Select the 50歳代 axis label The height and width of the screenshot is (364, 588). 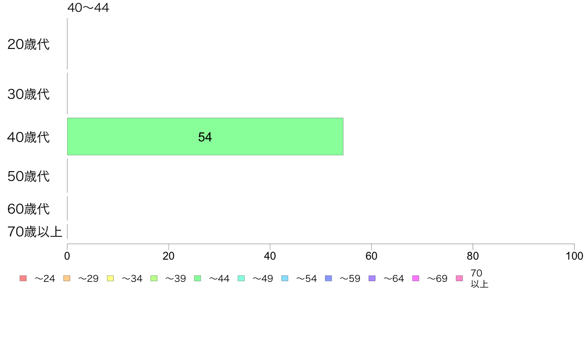tap(29, 176)
